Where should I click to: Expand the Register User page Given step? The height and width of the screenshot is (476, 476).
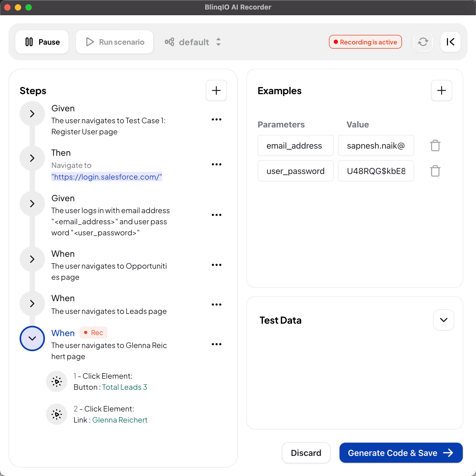(32, 114)
